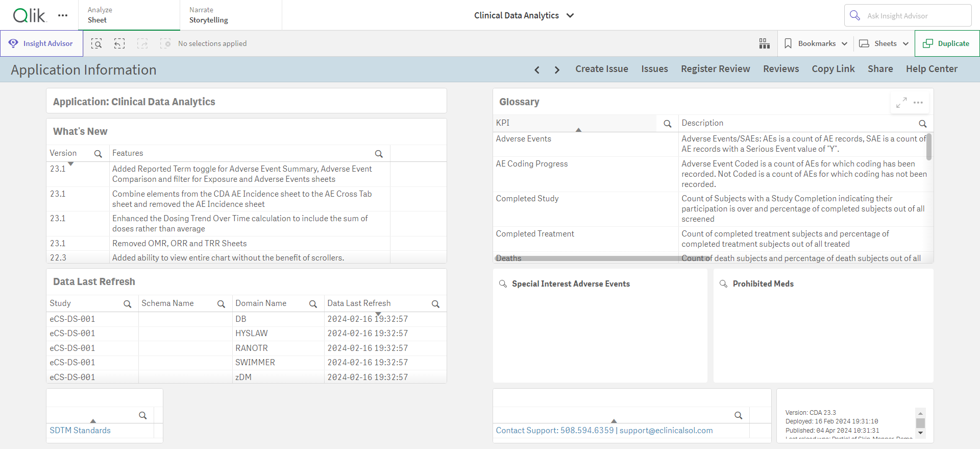Click Copy Link
This screenshot has height=449, width=980.
tap(833, 69)
